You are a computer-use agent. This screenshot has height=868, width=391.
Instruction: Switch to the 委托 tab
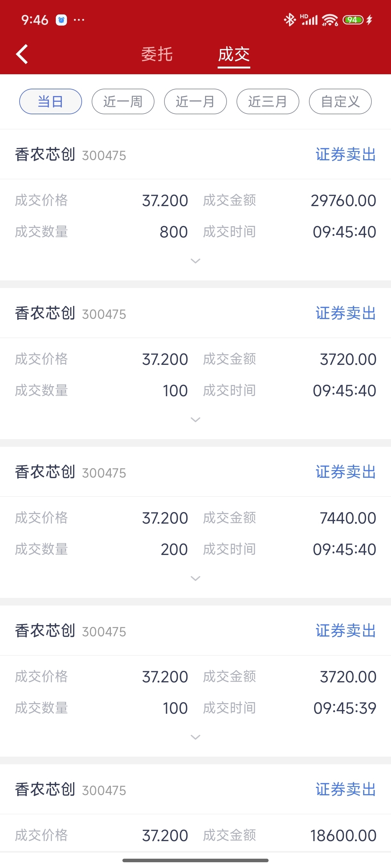click(x=157, y=54)
